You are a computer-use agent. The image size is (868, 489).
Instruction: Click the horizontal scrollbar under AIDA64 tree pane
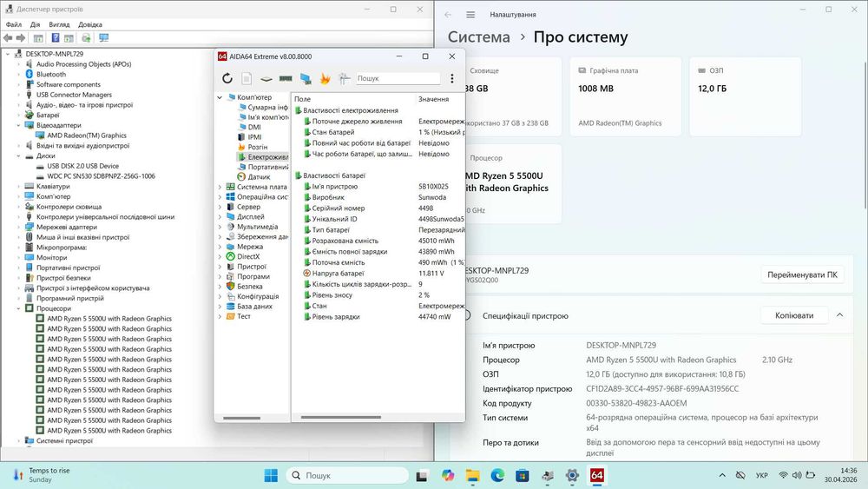(x=241, y=418)
